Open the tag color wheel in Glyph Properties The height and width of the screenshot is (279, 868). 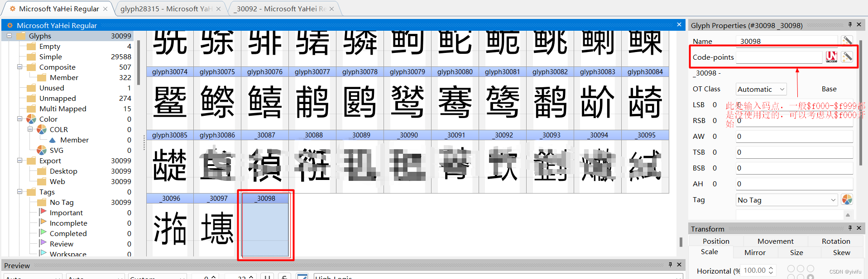847,199
